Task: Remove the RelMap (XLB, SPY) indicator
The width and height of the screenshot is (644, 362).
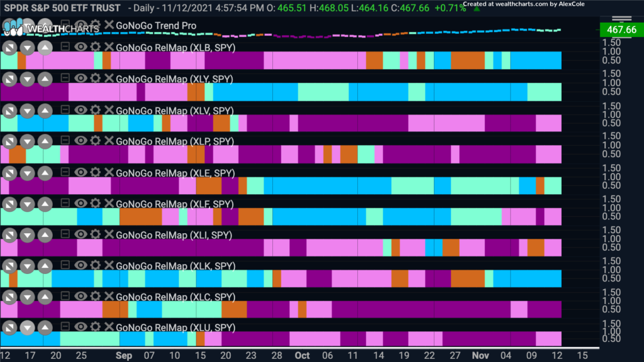Action: 109,47
